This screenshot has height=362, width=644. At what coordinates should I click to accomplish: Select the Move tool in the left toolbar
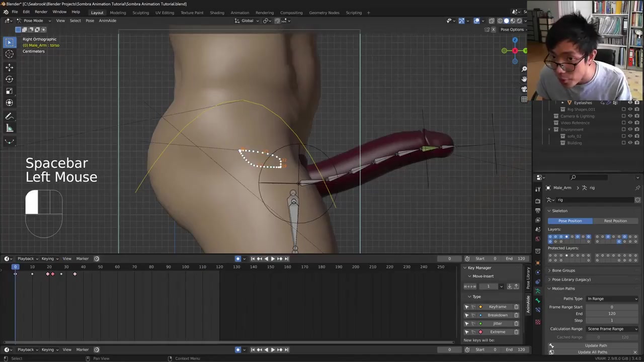point(9,67)
